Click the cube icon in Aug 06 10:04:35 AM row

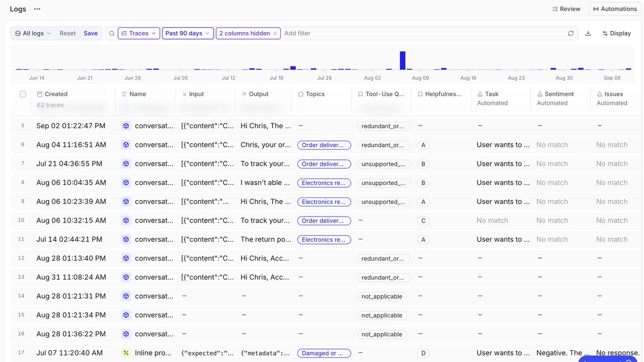(126, 183)
